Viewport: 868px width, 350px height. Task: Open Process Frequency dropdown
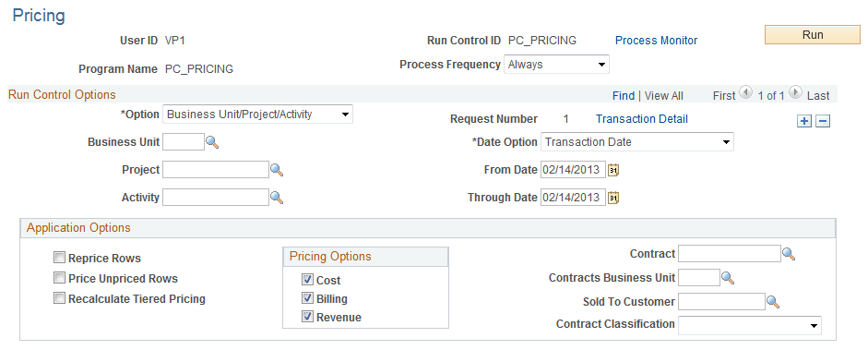pyautogui.click(x=556, y=65)
